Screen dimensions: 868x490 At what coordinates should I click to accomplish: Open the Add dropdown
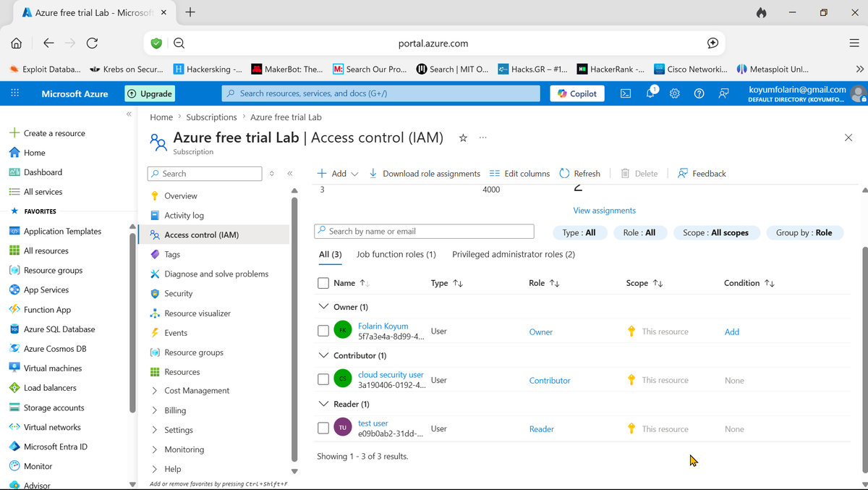(x=338, y=174)
